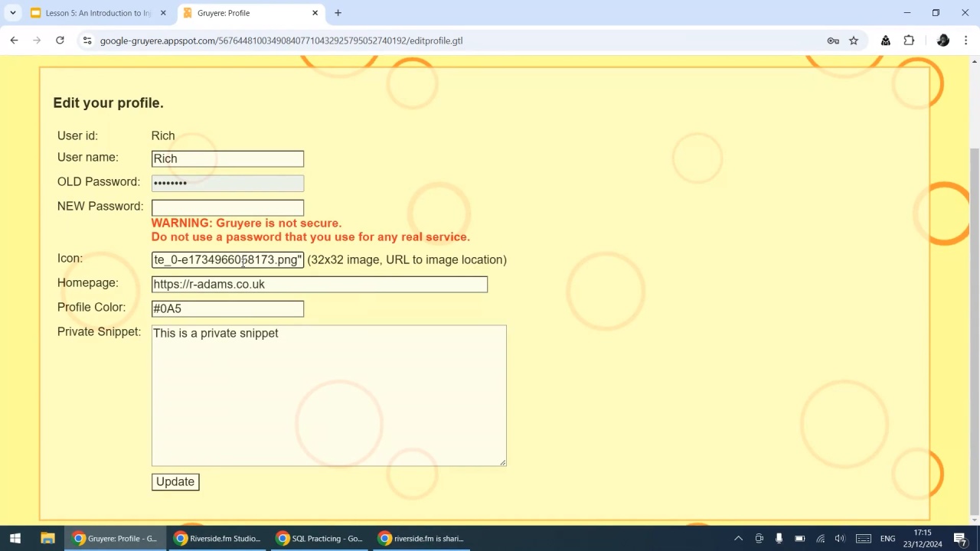Click the 'Private Snippet:' label
The width and height of the screenshot is (980, 551).
tap(99, 331)
